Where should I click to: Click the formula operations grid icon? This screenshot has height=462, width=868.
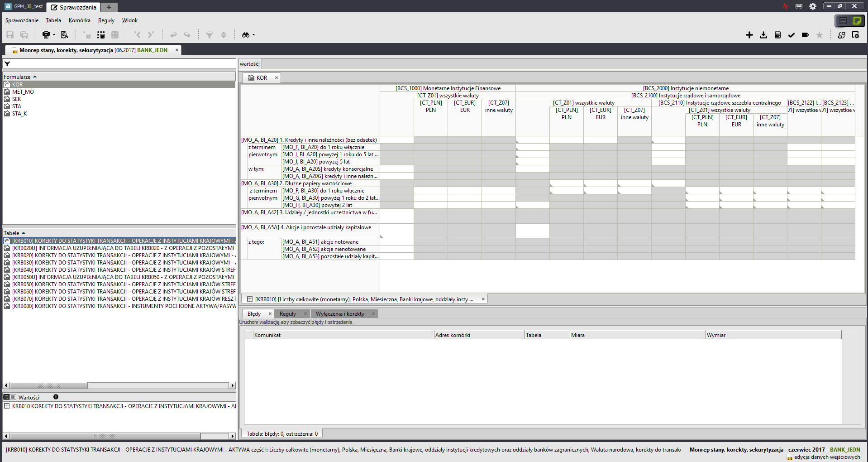click(115, 35)
